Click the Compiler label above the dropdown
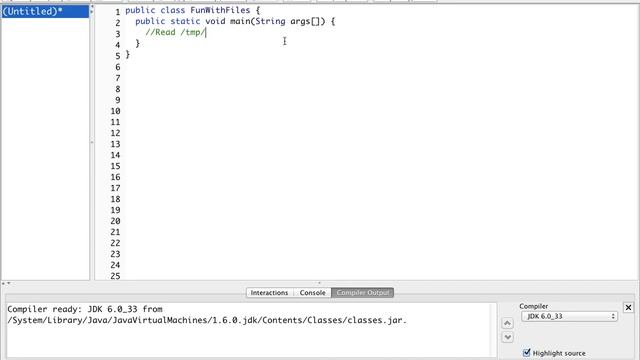The height and width of the screenshot is (360, 640). point(533,306)
